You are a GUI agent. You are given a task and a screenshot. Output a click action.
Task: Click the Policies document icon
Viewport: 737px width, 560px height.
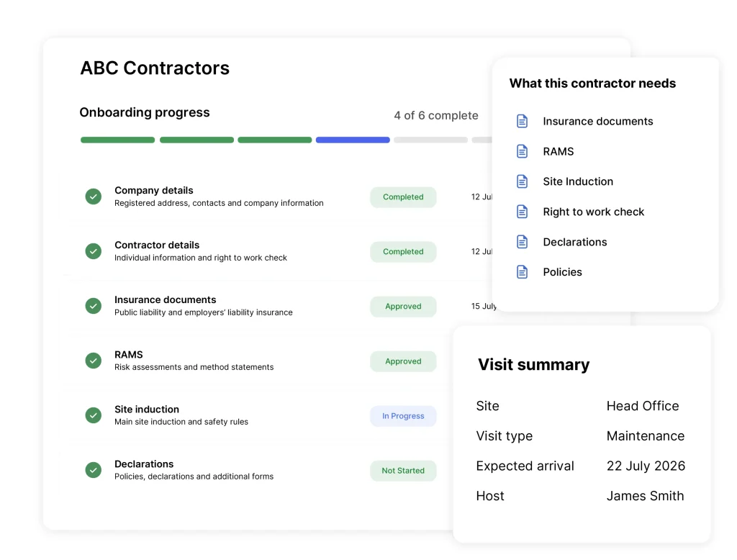coord(522,272)
